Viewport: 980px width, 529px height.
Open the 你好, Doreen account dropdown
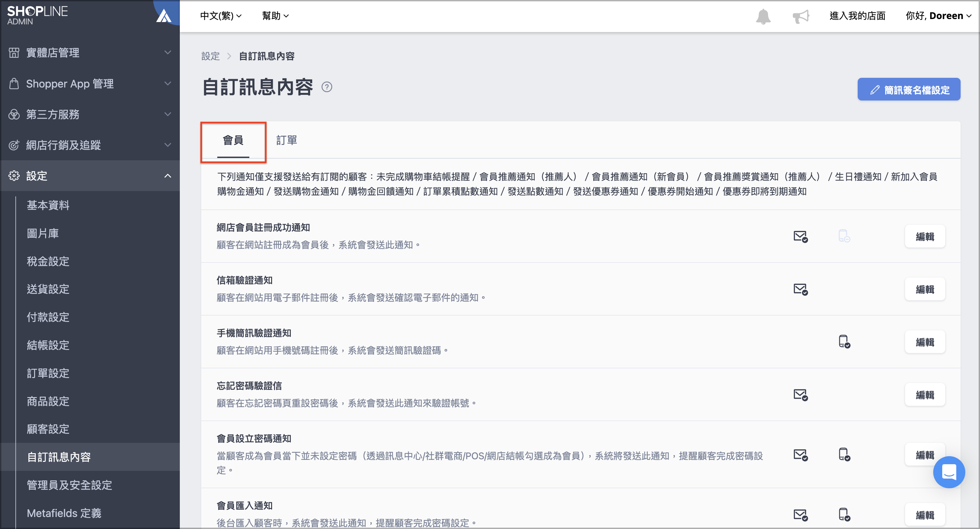click(x=938, y=16)
